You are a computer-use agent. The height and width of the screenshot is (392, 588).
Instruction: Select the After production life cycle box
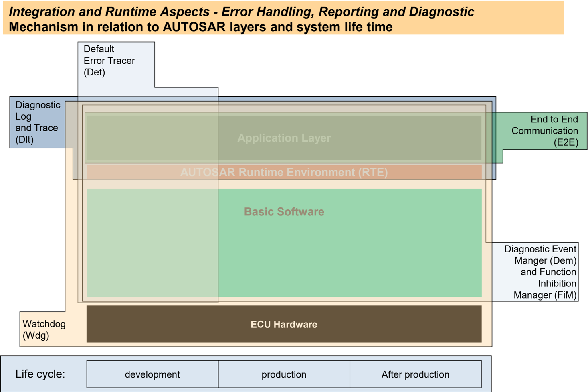(416, 374)
